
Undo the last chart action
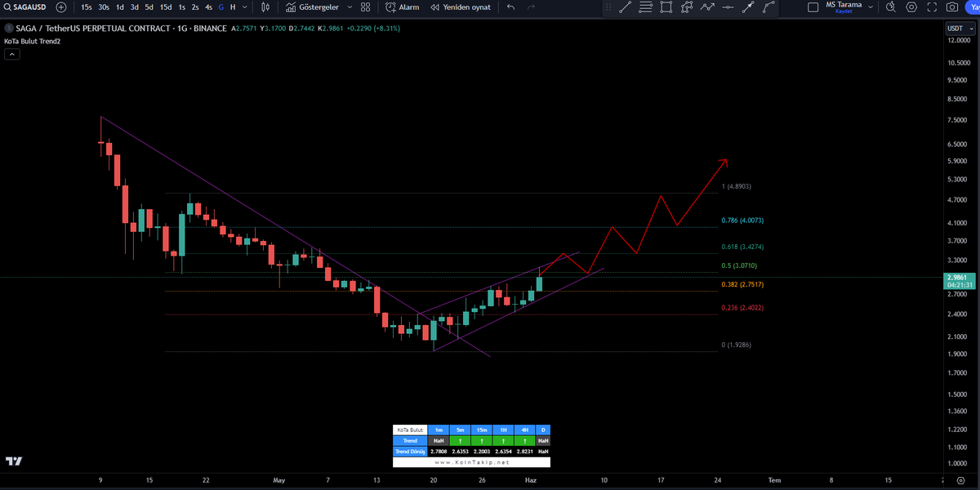point(510,7)
